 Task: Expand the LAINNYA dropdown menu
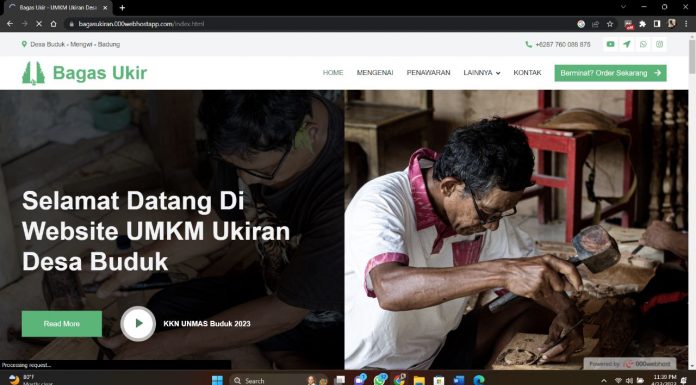tap(482, 73)
